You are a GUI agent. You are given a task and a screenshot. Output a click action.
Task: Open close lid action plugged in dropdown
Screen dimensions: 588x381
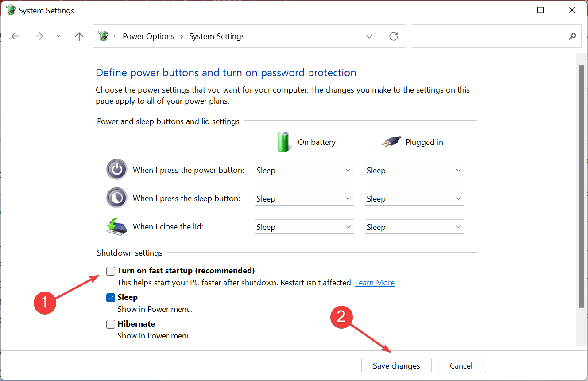tap(414, 227)
